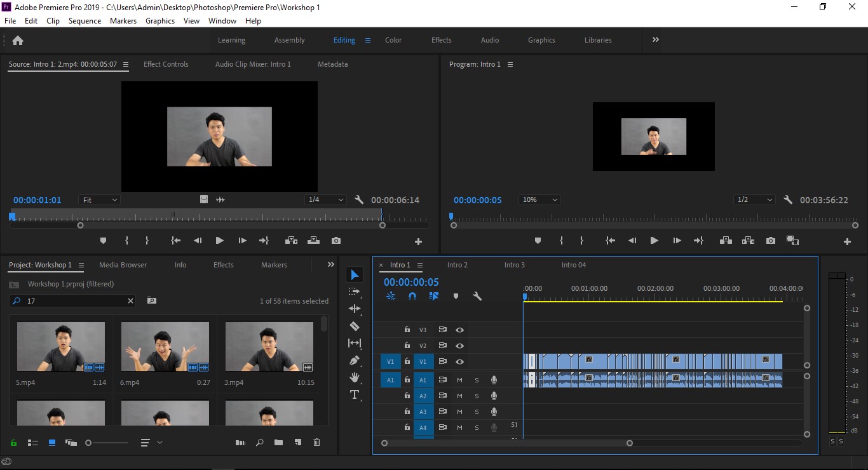Select the Track Select Forward tool
The width and height of the screenshot is (868, 470).
click(355, 292)
